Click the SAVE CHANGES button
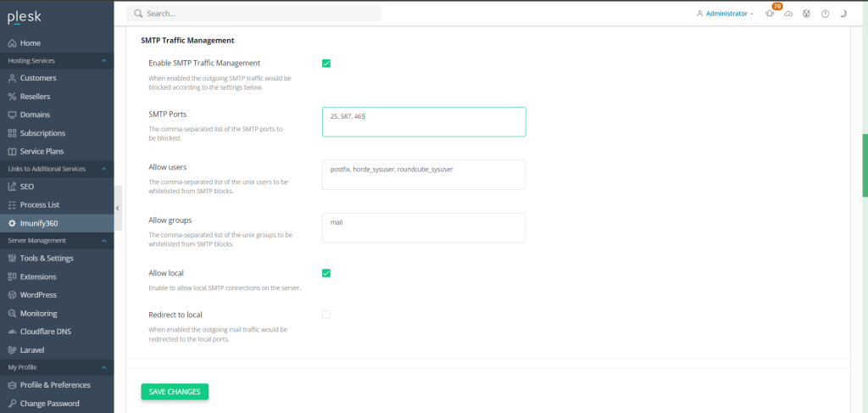Screen dimensions: 868x413 tap(175, 392)
